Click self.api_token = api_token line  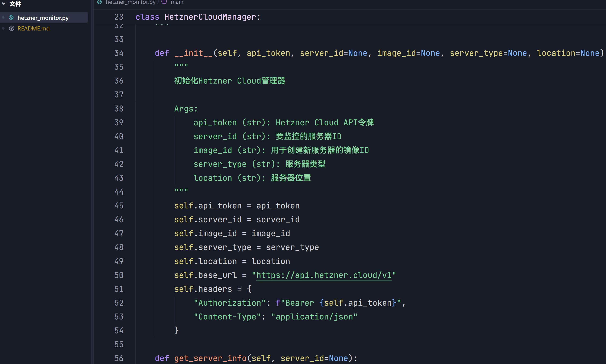click(237, 205)
